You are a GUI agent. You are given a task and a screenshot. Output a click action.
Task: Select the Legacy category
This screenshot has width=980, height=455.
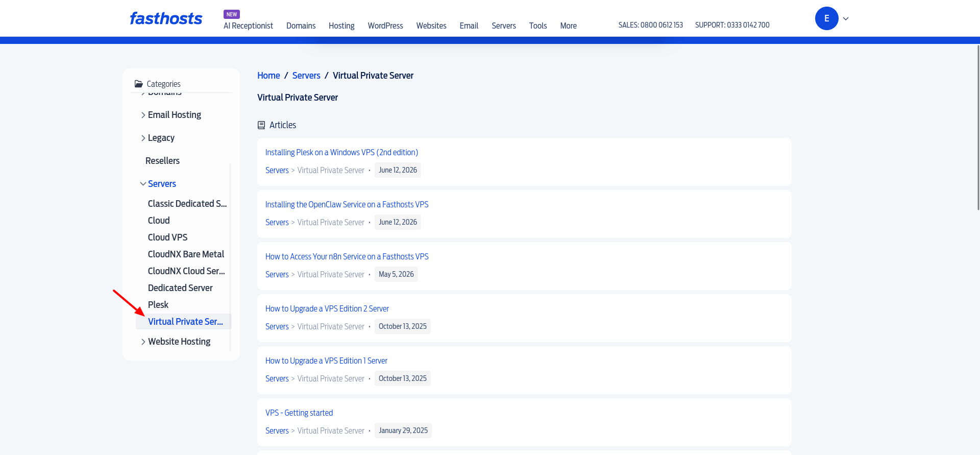pos(161,138)
